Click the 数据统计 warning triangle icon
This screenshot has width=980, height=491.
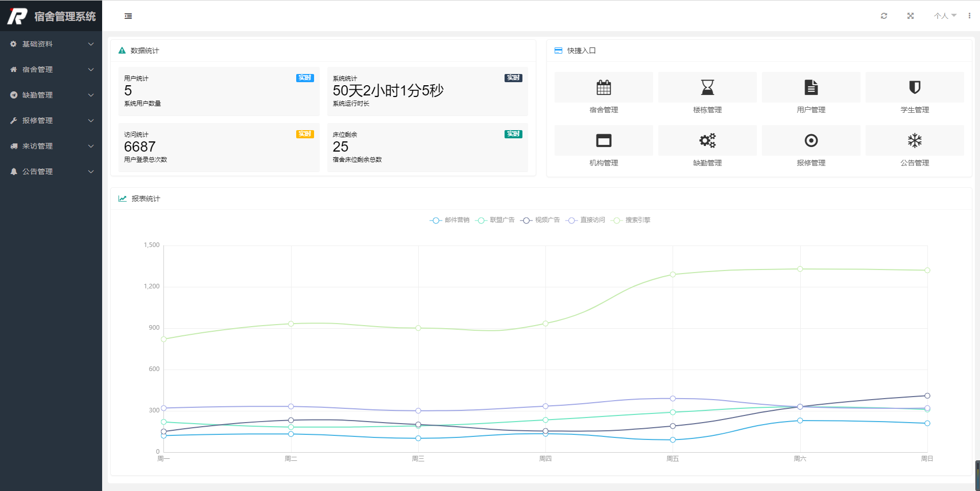[122, 51]
